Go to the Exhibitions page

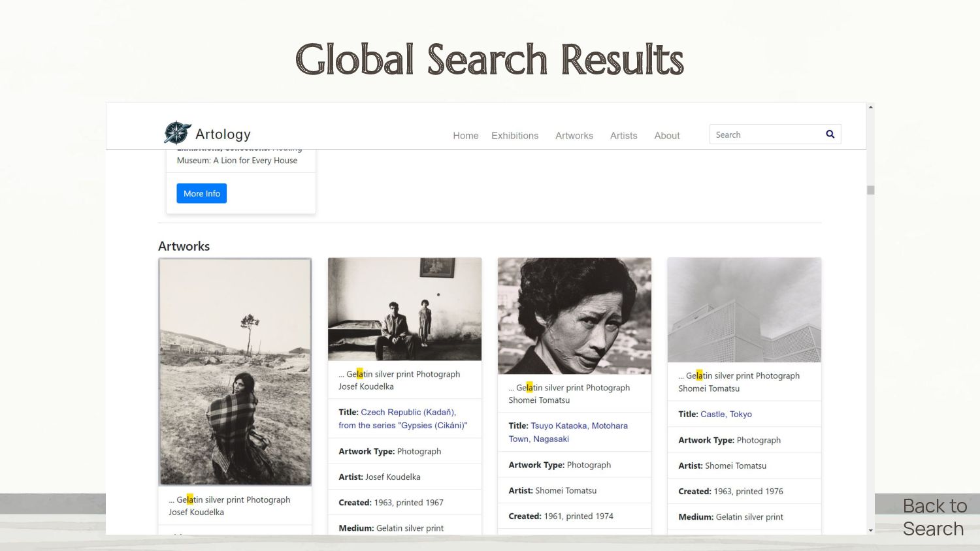[x=515, y=136]
